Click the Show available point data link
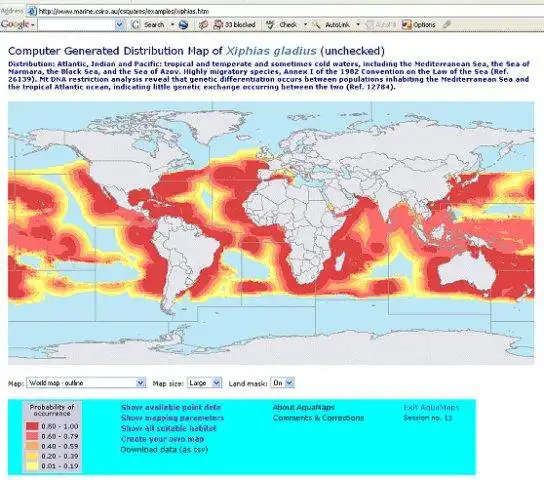The width and height of the screenshot is (544, 480). pos(171,407)
